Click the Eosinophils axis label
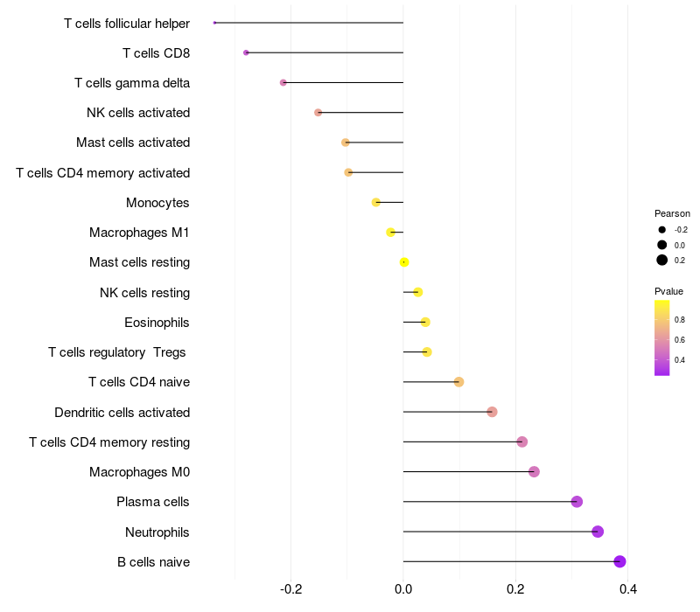Viewport: 700px width, 612px height. [x=157, y=323]
